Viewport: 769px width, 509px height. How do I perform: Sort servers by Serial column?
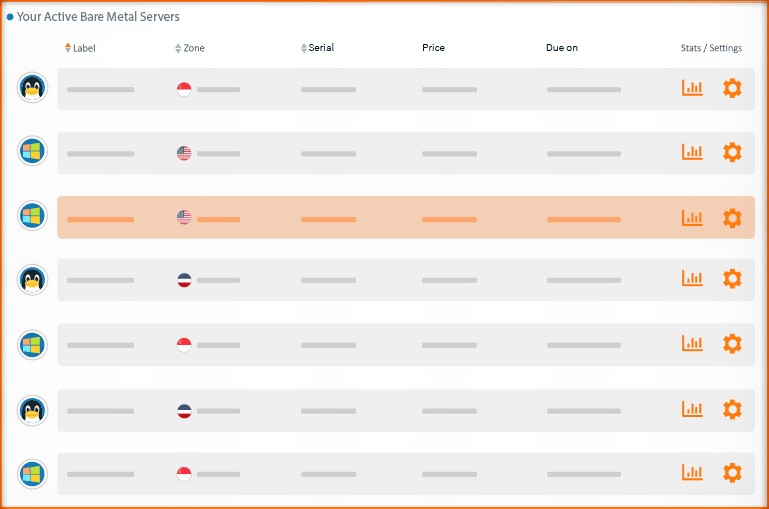coord(317,48)
